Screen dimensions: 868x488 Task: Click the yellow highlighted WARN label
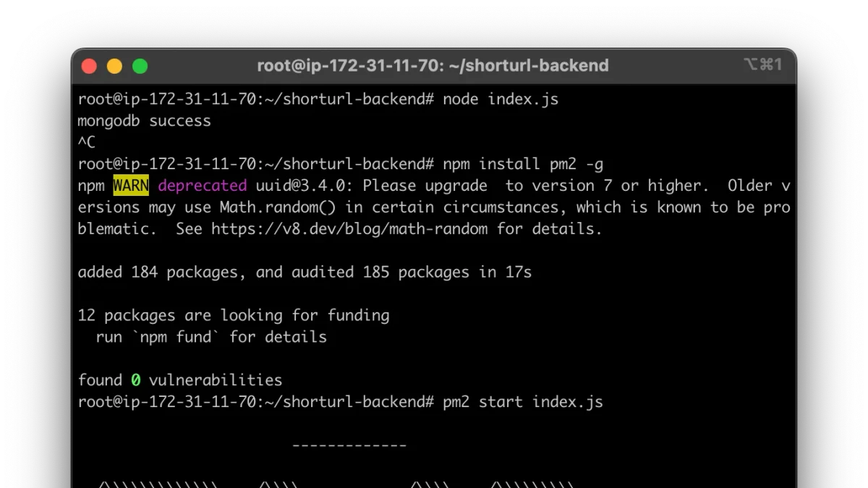pyautogui.click(x=131, y=186)
